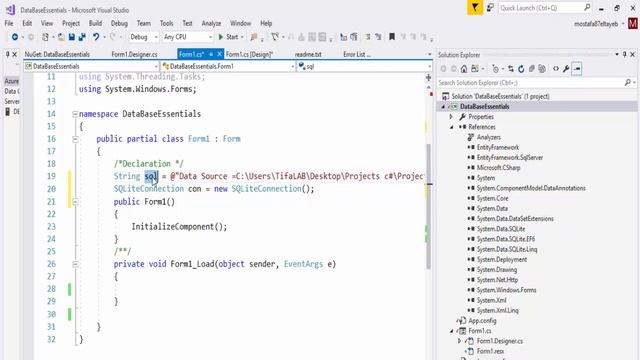Expand the Form1.Designer.cs node
The image size is (640, 360).
click(x=460, y=341)
